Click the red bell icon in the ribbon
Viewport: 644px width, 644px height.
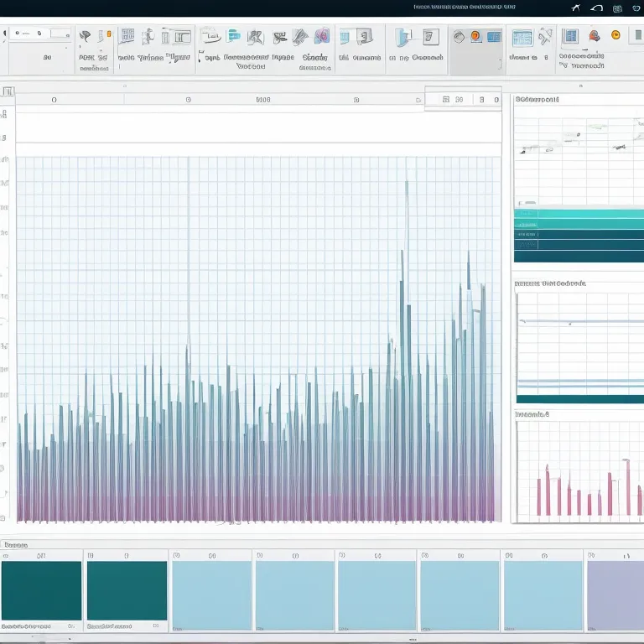pyautogui.click(x=595, y=36)
